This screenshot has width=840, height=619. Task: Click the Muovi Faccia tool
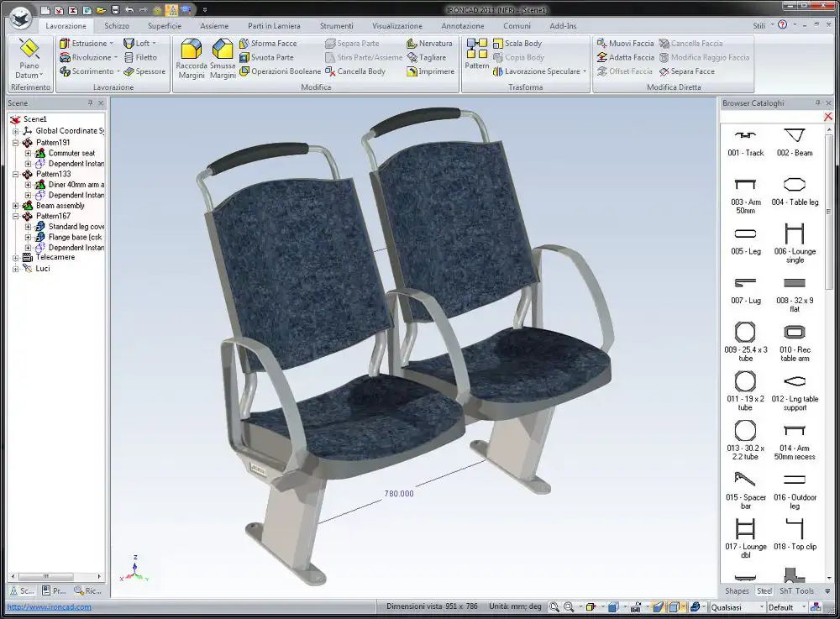click(x=602, y=44)
